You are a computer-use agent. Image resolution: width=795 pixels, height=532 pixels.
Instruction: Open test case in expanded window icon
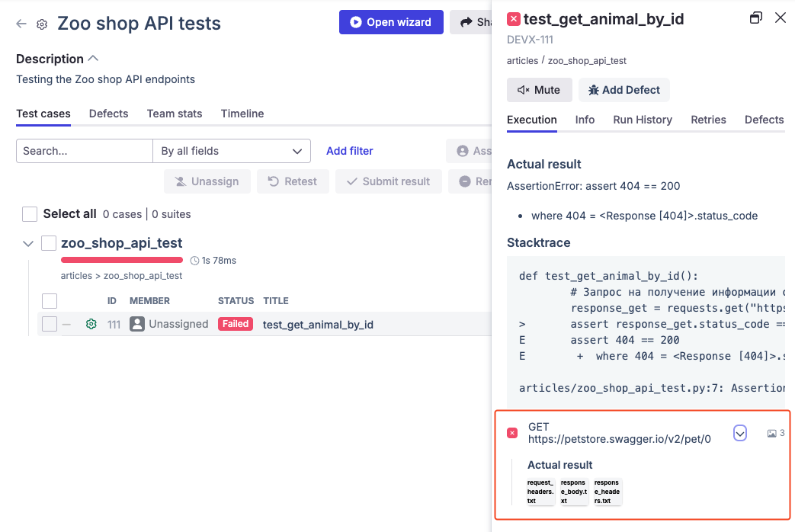(756, 18)
